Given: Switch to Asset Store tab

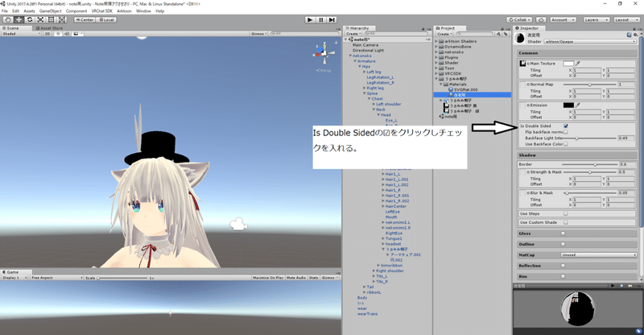Looking at the screenshot, I should [49, 28].
